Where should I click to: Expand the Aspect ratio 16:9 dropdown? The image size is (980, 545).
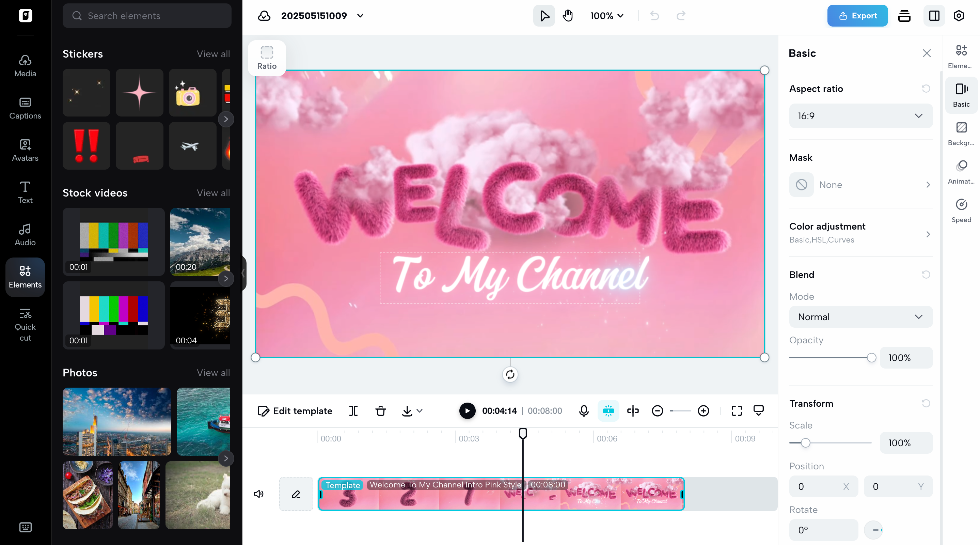(x=860, y=116)
